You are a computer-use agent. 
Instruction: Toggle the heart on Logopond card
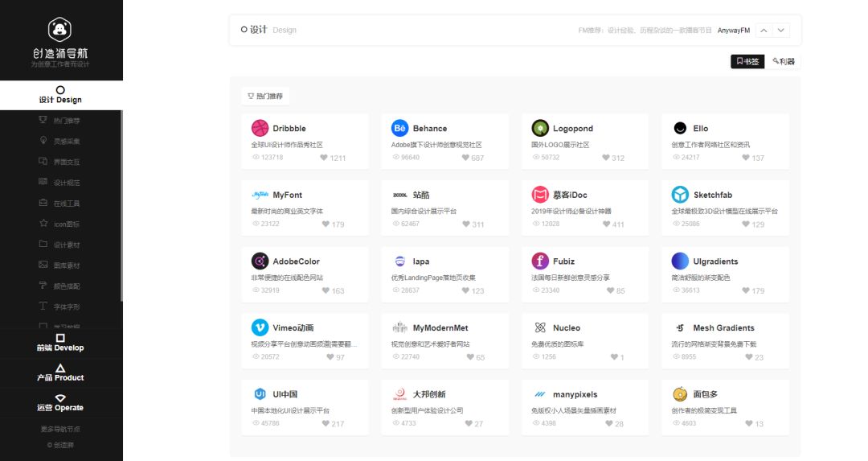[606, 158]
